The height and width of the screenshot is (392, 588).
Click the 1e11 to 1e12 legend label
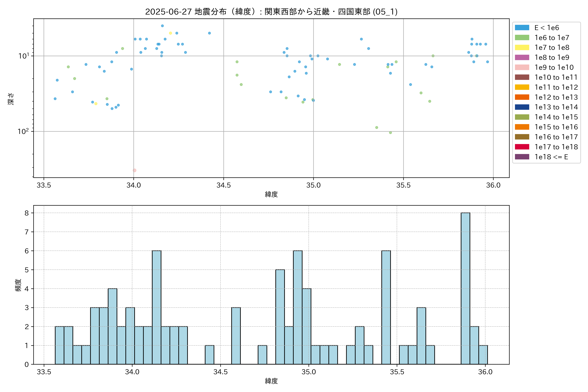556,87
